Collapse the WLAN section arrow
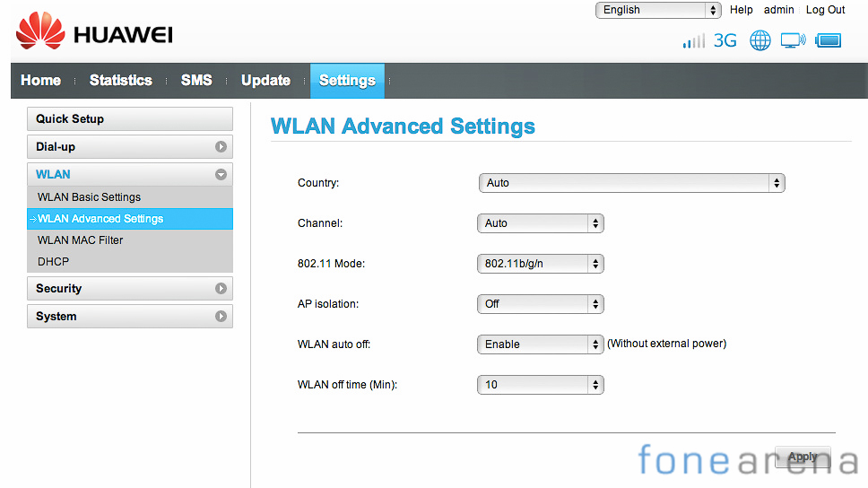The height and width of the screenshot is (488, 868). tap(221, 175)
